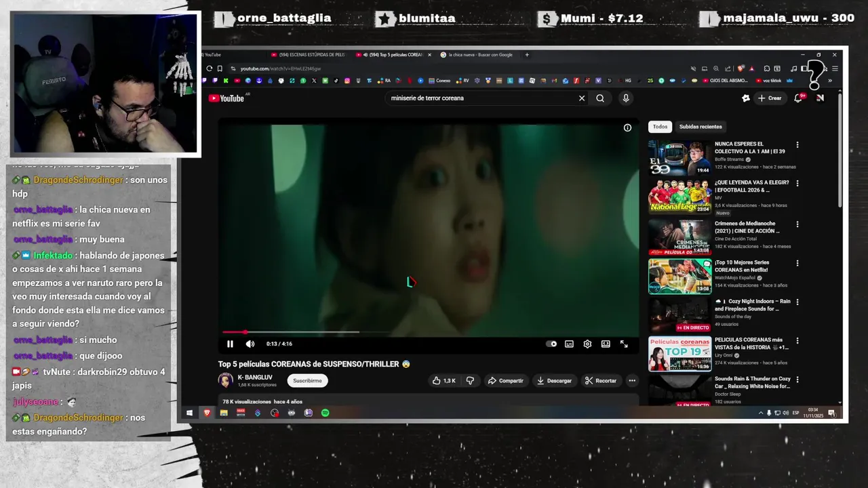Open the 'Conexo' bookmark in the bookmarks bar
Screen dimensions: 868x488
pyautogui.click(x=439, y=81)
